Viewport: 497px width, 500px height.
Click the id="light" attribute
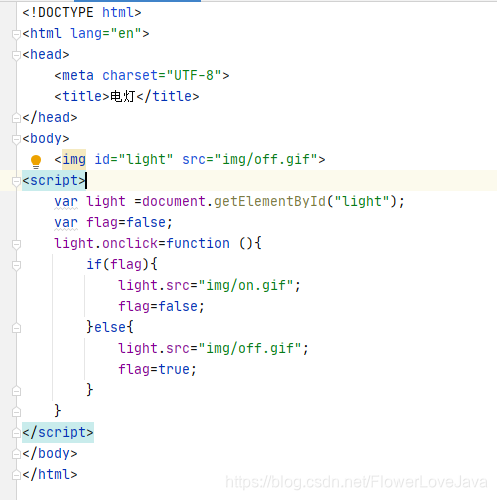pyautogui.click(x=134, y=160)
